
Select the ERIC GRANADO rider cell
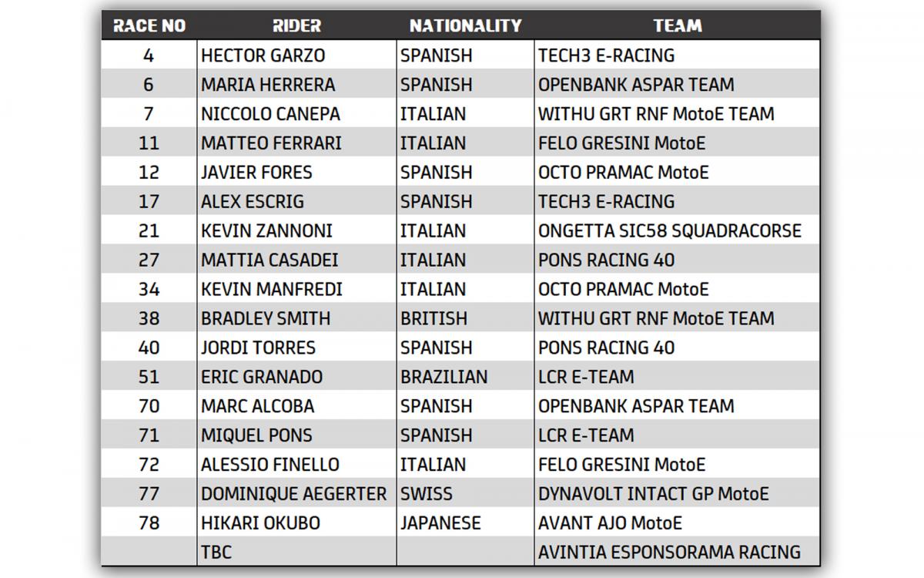point(262,377)
